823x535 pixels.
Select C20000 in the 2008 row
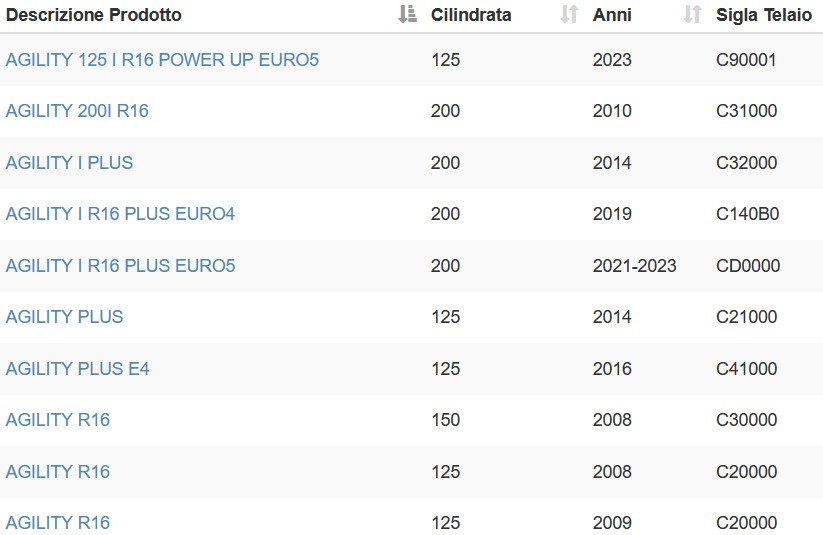(746, 471)
